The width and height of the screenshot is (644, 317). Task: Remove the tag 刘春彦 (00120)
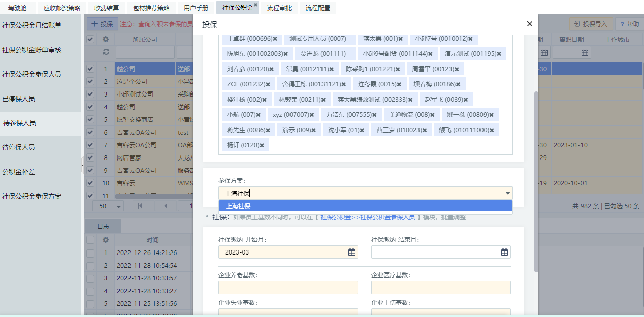(271, 69)
